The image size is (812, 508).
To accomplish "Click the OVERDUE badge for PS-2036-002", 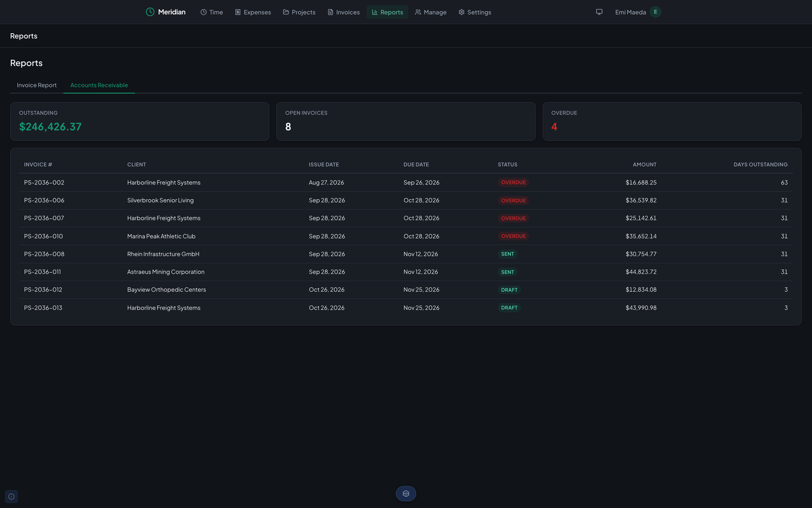I will pos(513,182).
